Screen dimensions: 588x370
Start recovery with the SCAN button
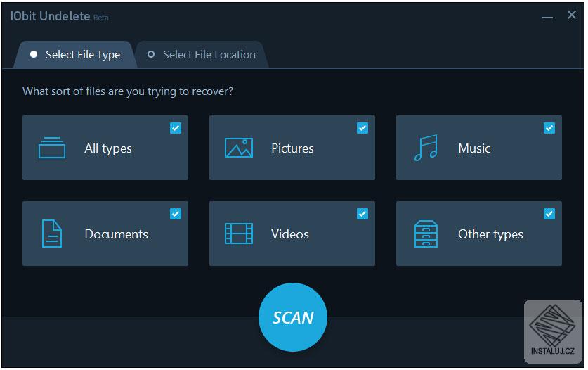pos(293,317)
